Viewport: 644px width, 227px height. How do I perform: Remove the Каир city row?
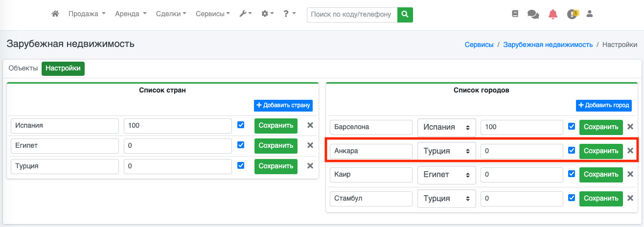[x=630, y=174]
